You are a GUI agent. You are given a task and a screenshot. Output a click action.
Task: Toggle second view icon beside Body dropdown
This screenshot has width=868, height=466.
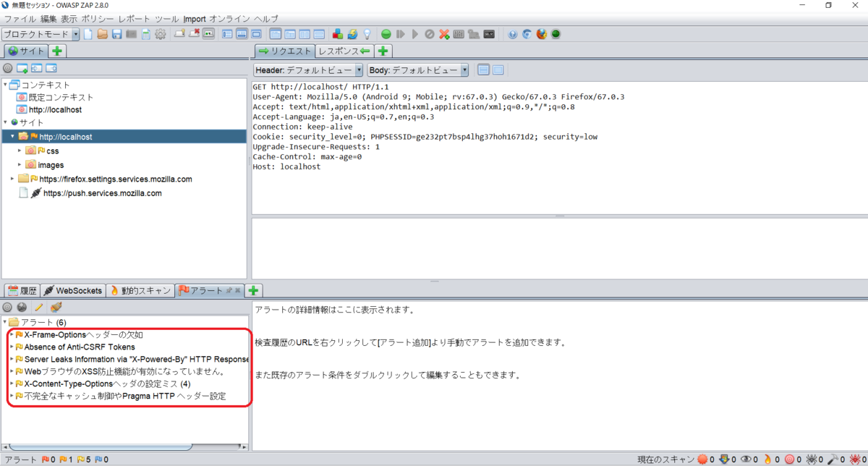click(498, 70)
